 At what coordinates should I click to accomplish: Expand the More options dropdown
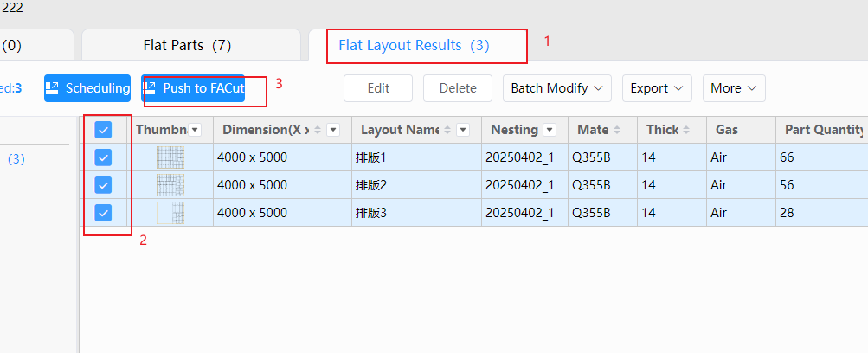click(734, 88)
